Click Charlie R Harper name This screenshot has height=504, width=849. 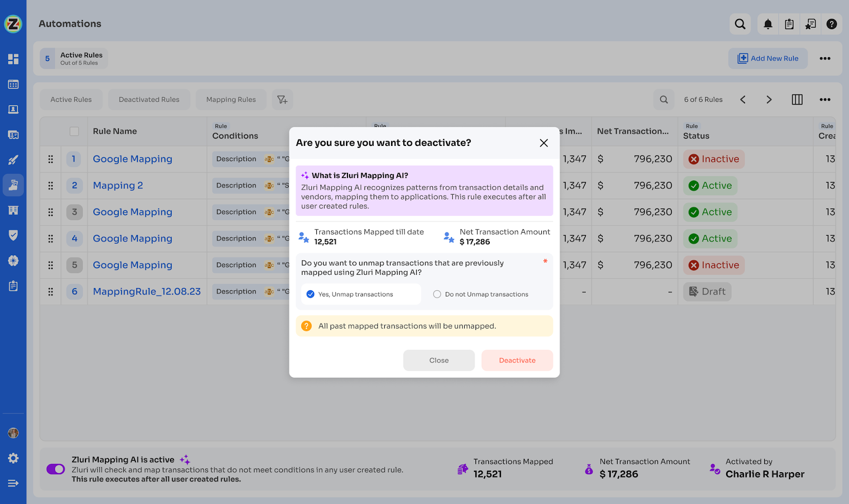click(x=765, y=474)
